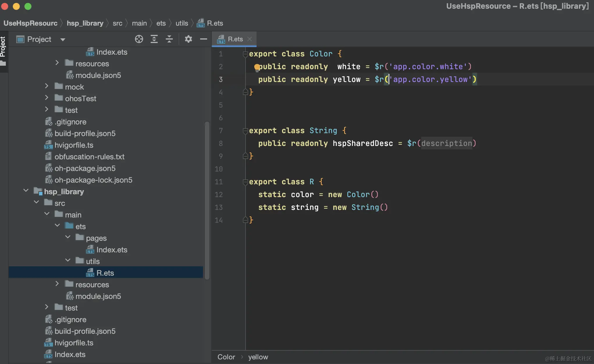Collapse the main folder
The width and height of the screenshot is (594, 364).
click(x=47, y=214)
